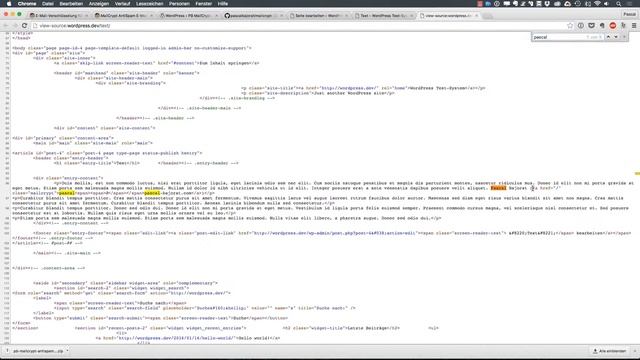Jump to previous find result
This screenshot has width=640, height=360.
(x=608, y=37)
